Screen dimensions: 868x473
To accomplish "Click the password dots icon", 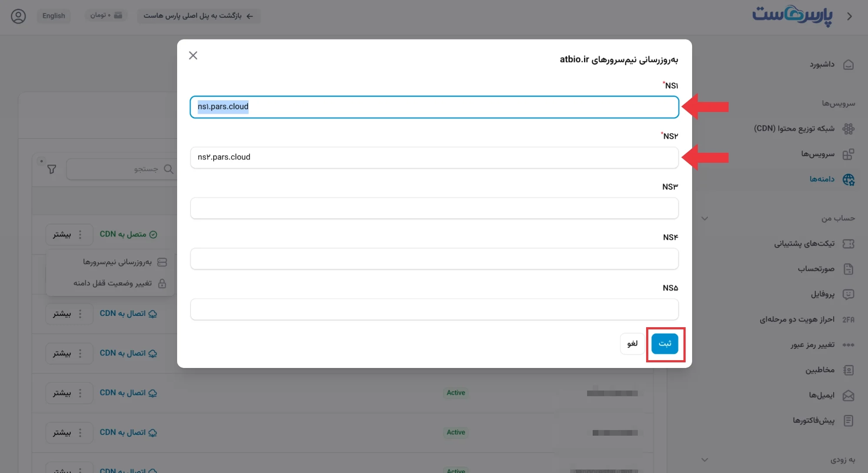I will click(848, 345).
